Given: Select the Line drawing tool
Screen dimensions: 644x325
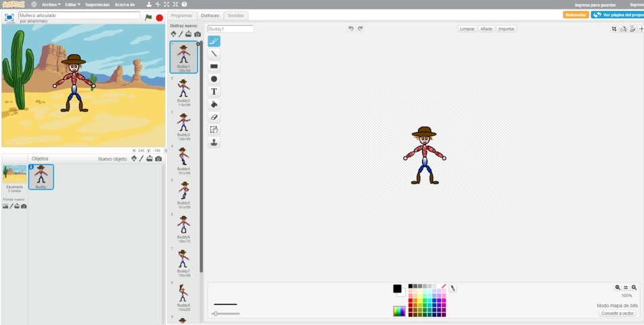Looking at the screenshot, I should pyautogui.click(x=214, y=54).
